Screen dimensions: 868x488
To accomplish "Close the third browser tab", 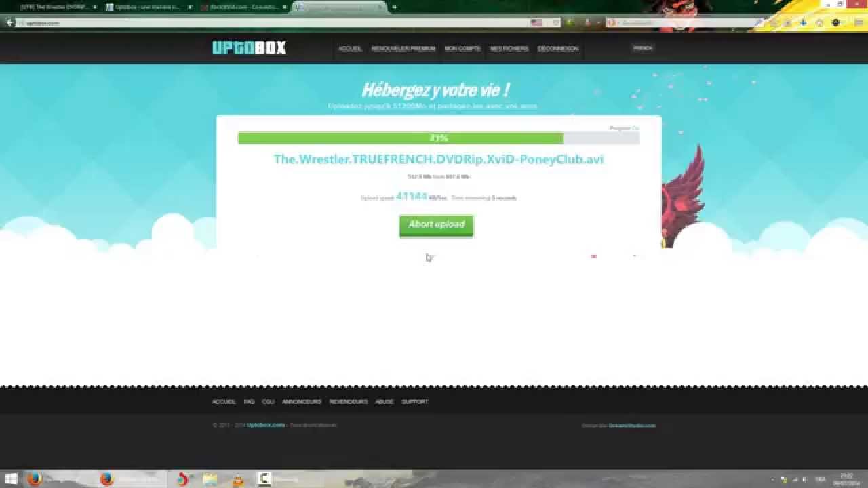I will pyautogui.click(x=284, y=7).
